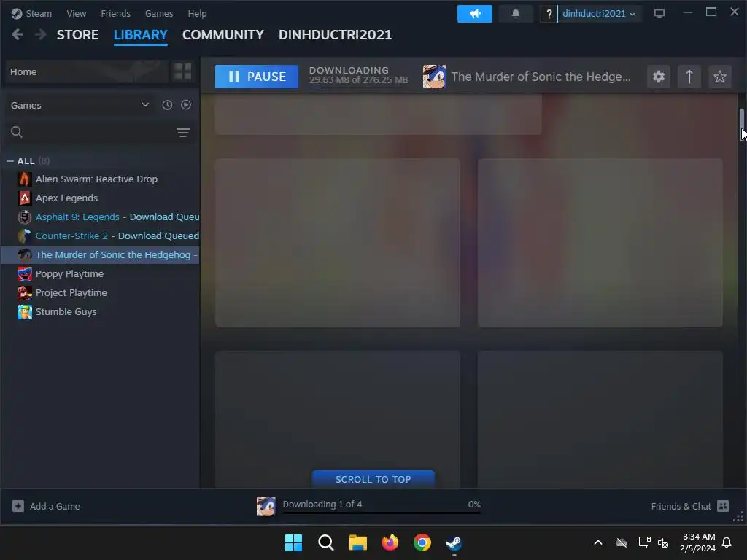Click the Sonic thumbnail in download bar
747x560 pixels.
[266, 506]
